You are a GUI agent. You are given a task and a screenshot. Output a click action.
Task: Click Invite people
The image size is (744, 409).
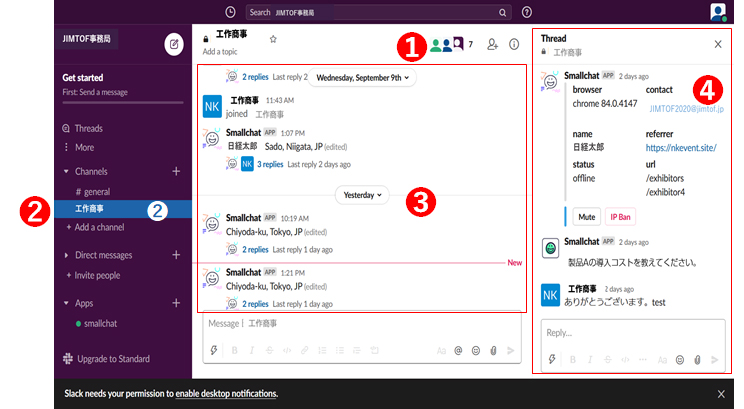pyautogui.click(x=93, y=276)
